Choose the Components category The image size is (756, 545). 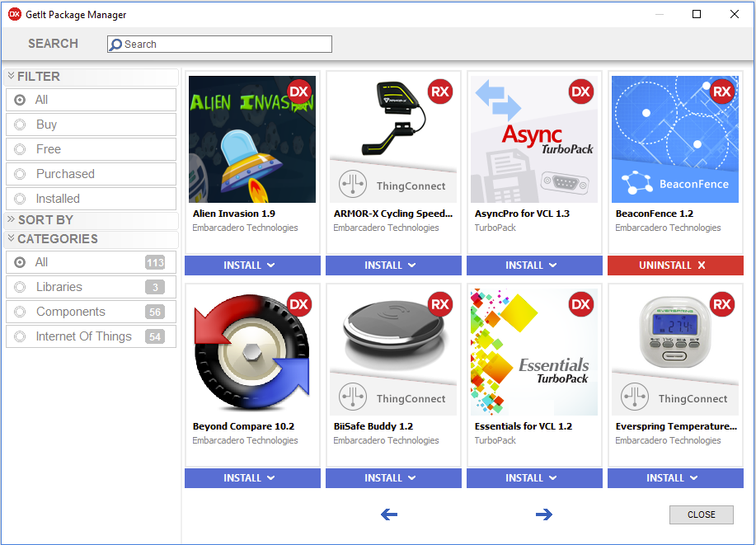pos(91,312)
